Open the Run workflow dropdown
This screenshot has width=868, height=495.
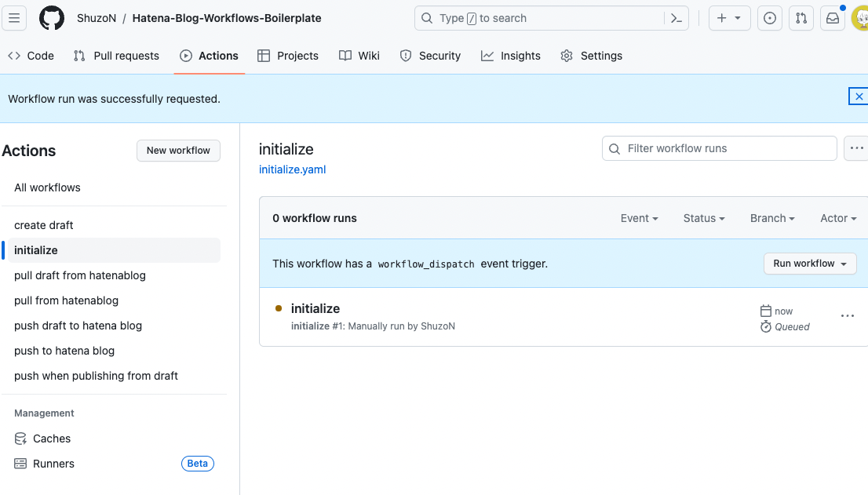[810, 264]
